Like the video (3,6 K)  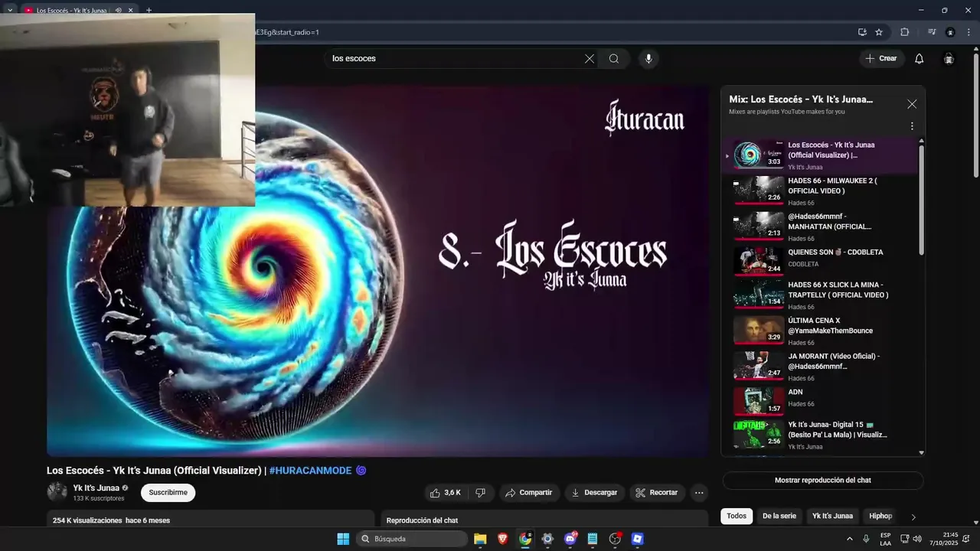pyautogui.click(x=446, y=493)
